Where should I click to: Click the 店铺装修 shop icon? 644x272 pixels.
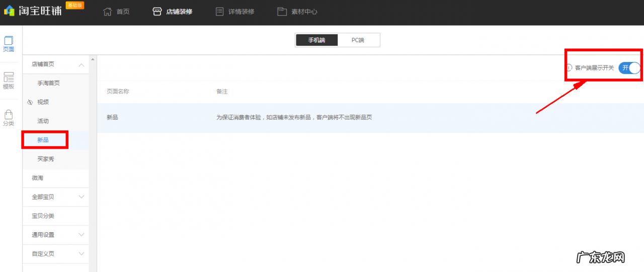(157, 12)
